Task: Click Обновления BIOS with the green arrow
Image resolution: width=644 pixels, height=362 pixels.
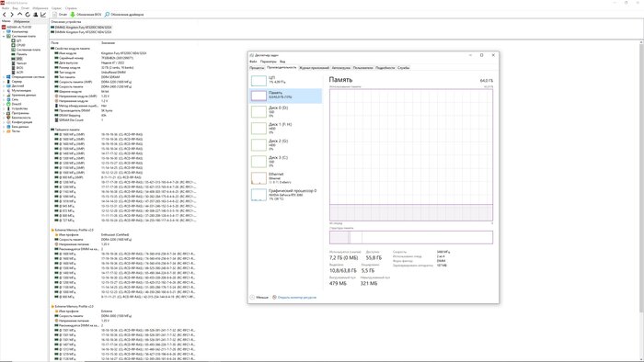Action: pyautogui.click(x=86, y=15)
